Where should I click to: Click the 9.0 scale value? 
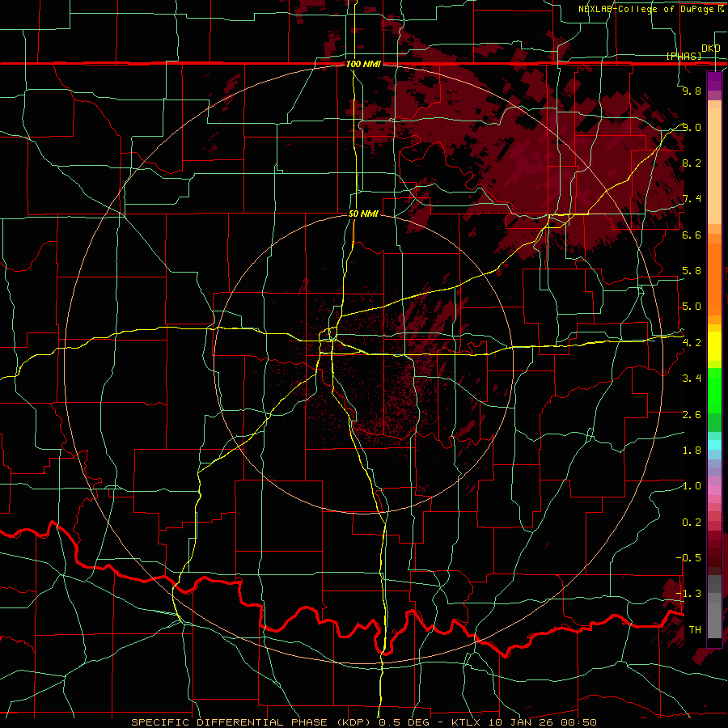tap(692, 127)
